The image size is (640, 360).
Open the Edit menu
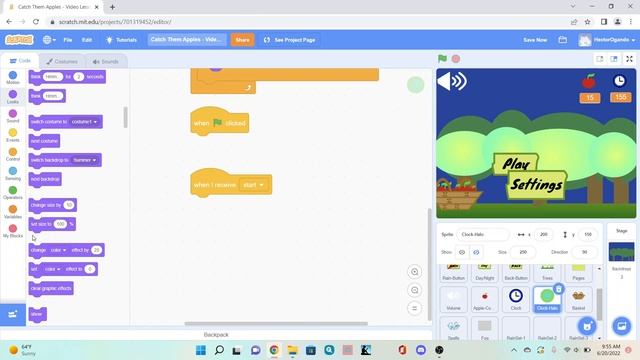point(87,40)
